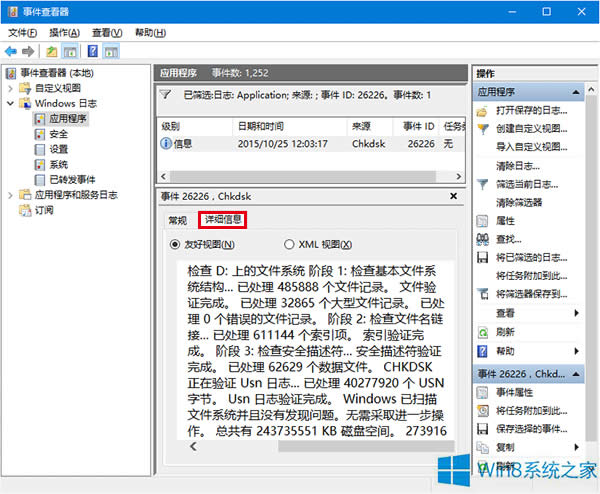Click actions pane scroll up arrow
The width and height of the screenshot is (600, 494).
(591, 90)
